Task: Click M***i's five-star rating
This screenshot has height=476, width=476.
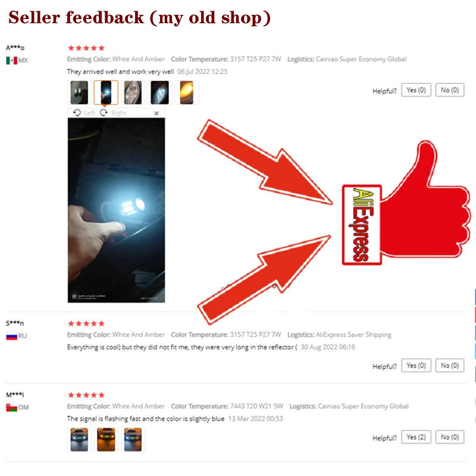Action: [x=86, y=395]
